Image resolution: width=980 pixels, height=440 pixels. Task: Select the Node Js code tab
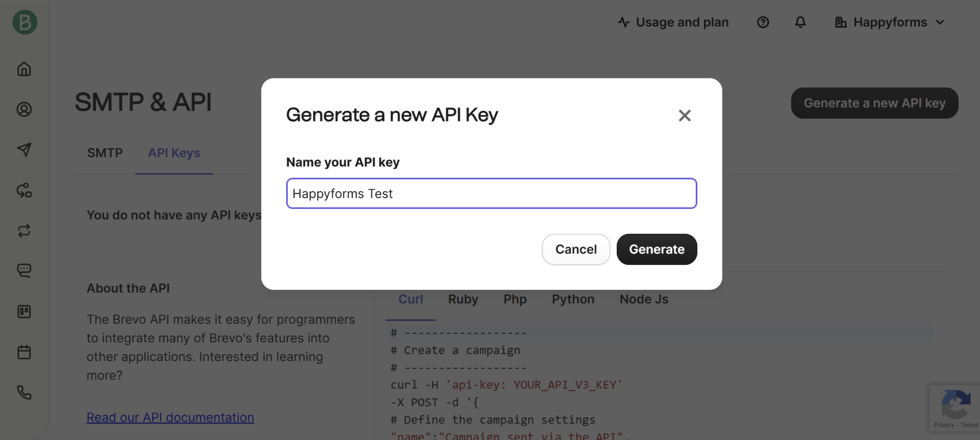(x=644, y=299)
